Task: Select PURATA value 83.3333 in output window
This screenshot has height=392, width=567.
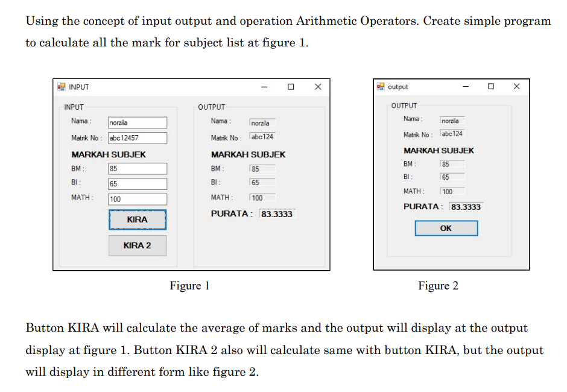Action: 466,207
